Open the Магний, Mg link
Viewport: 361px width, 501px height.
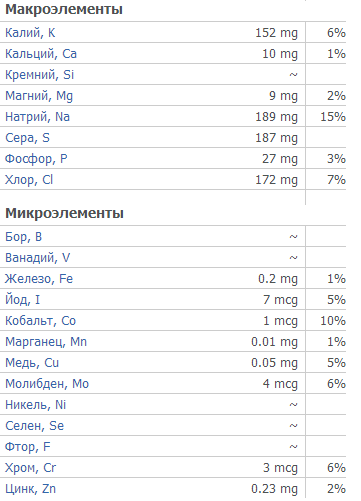[39, 96]
